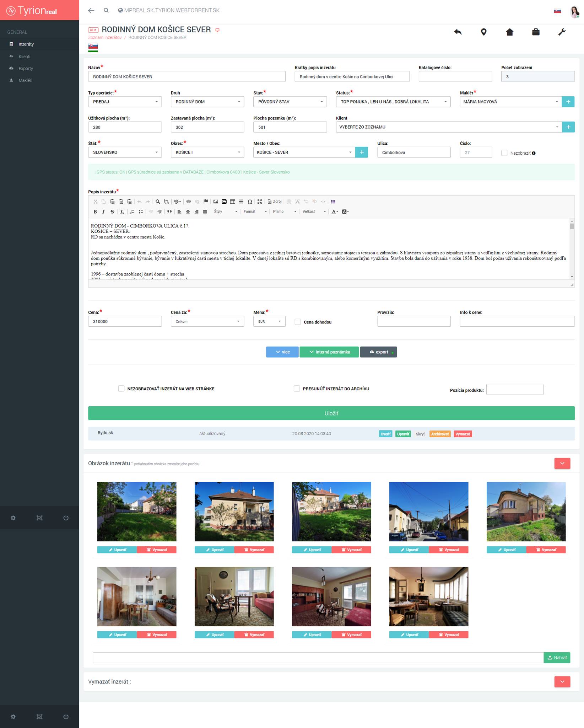
Task: Open text color picker in editor
Action: 335,212
